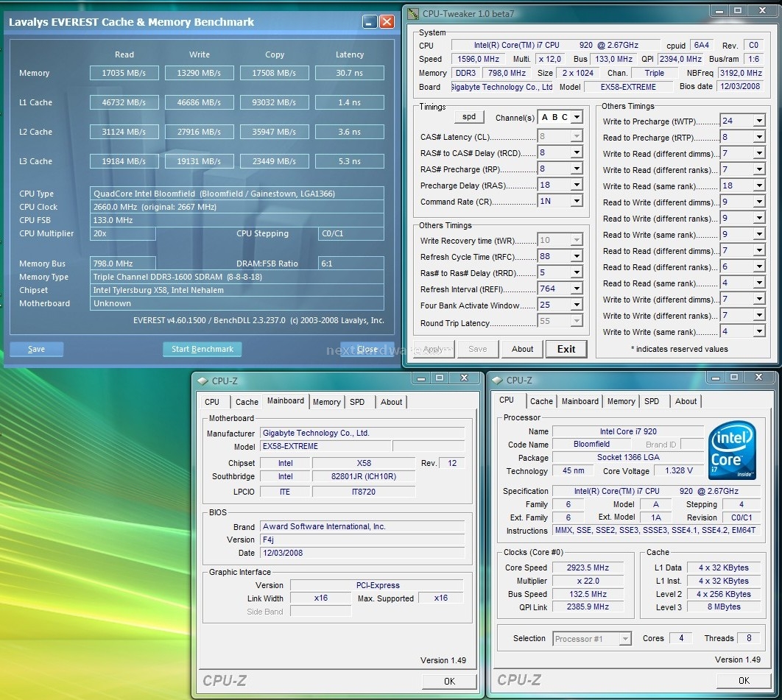Select SPD tab in Mainboard CPU-Z window

[x=357, y=402]
